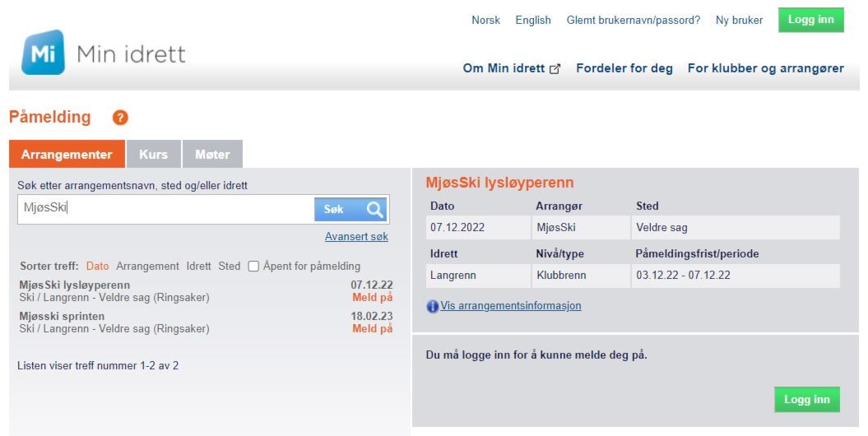This screenshot has height=436, width=868.
Task: Open Avansert søk link
Action: [x=356, y=236]
